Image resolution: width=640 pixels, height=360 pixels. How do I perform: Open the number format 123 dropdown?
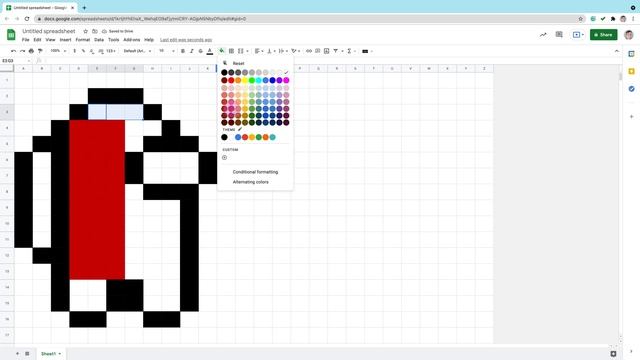coord(111,51)
